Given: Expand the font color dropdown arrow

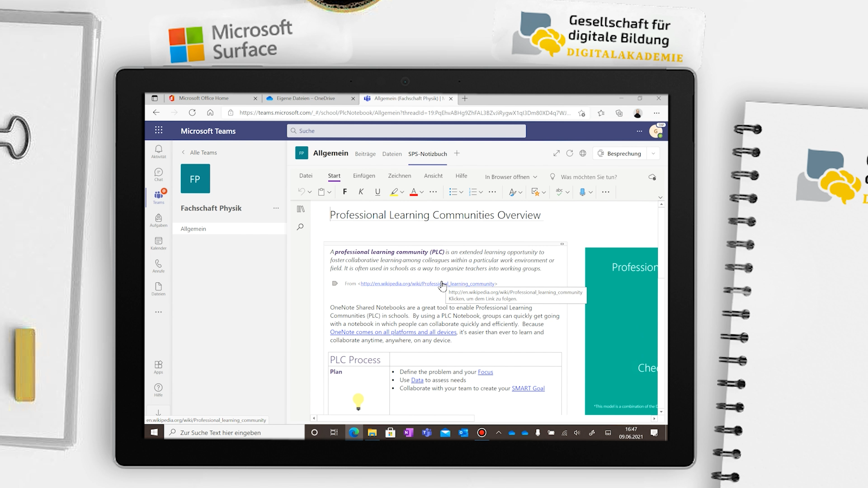Looking at the screenshot, I should click(421, 192).
